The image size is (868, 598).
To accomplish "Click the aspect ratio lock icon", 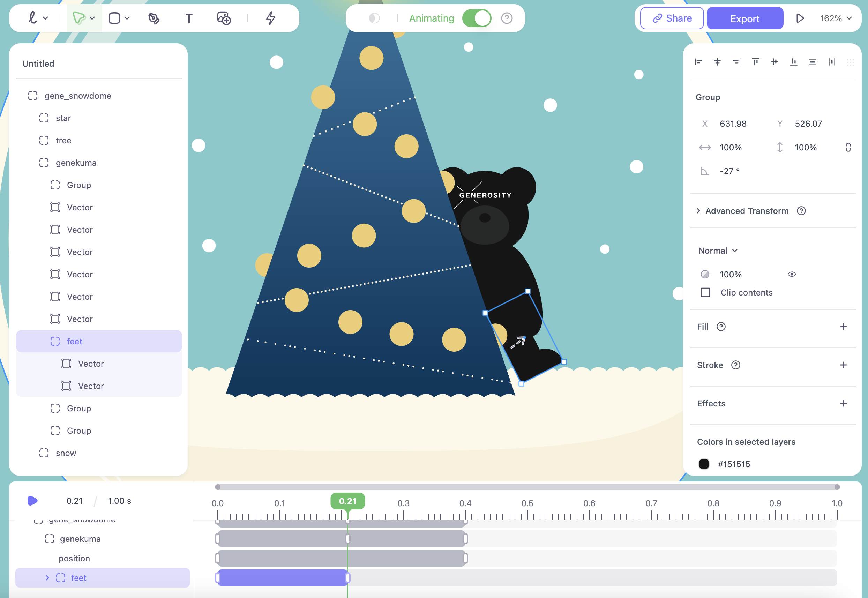I will (848, 147).
